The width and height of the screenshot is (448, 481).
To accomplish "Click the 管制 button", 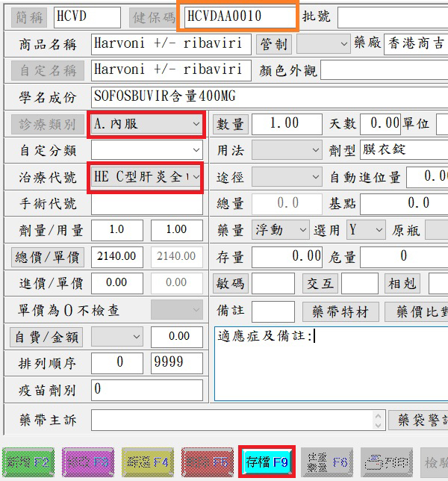I will click(273, 44).
